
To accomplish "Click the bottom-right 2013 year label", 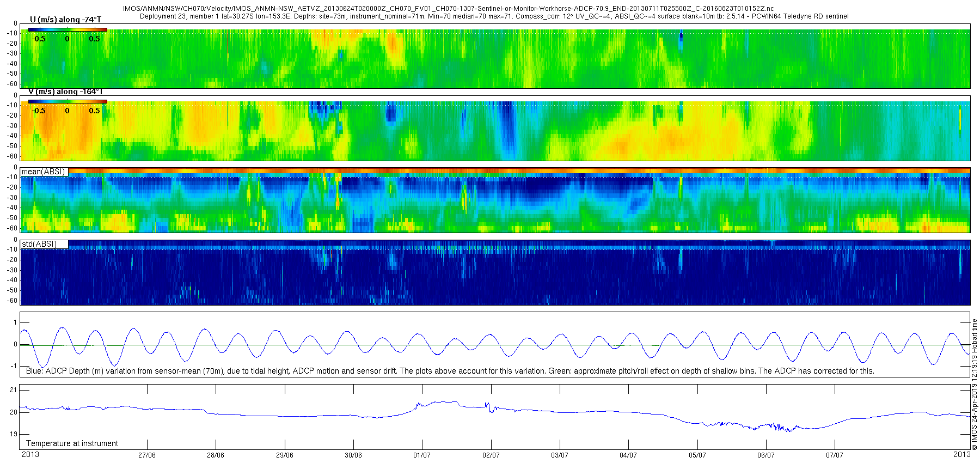I will coord(962,454).
